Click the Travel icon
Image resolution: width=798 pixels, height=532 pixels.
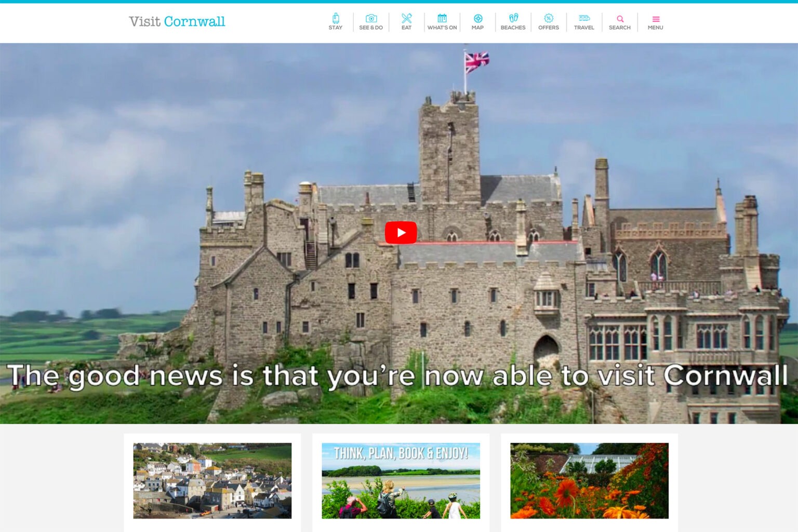pos(584,18)
